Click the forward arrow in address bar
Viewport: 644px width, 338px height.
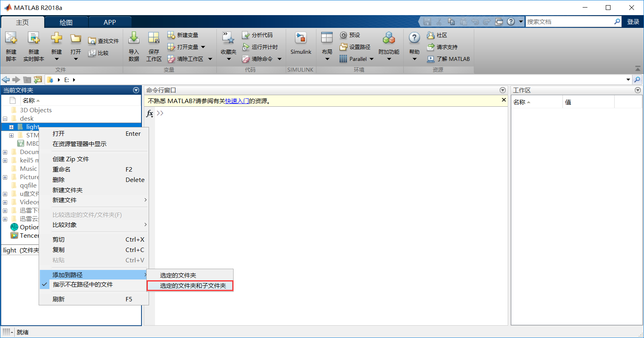coord(16,80)
